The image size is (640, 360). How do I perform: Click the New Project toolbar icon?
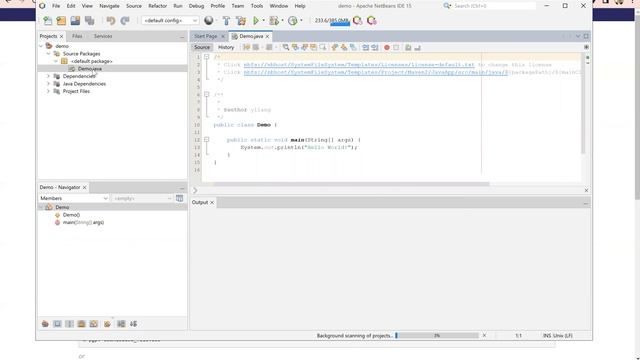pyautogui.click(x=61, y=20)
